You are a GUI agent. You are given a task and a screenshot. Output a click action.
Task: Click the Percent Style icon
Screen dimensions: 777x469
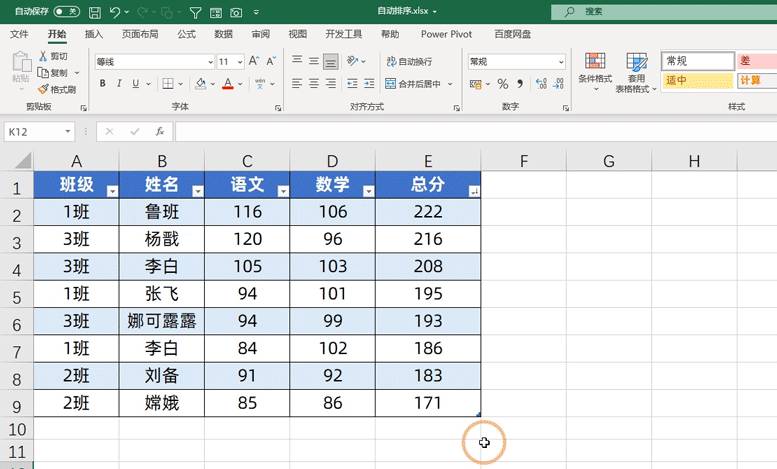click(x=502, y=84)
